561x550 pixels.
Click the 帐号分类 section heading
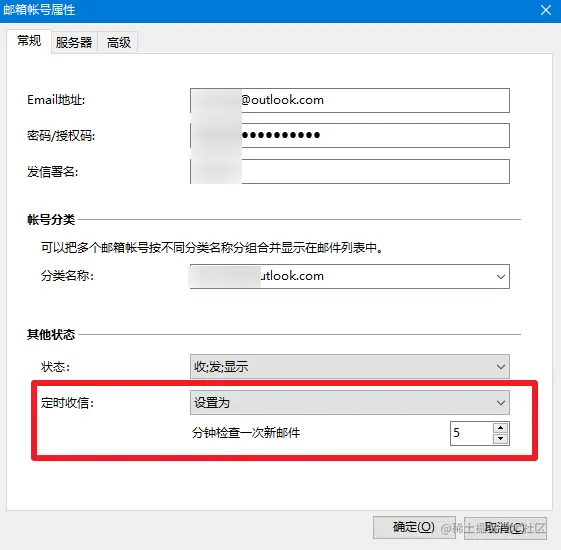tap(51, 220)
